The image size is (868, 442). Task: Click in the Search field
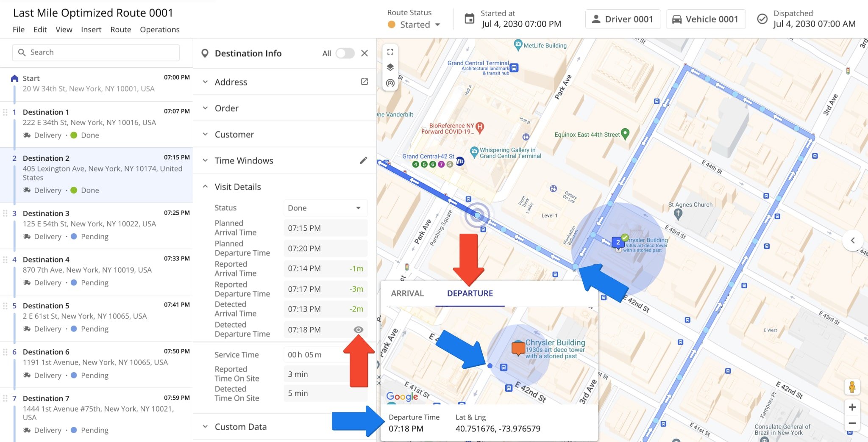(x=96, y=52)
